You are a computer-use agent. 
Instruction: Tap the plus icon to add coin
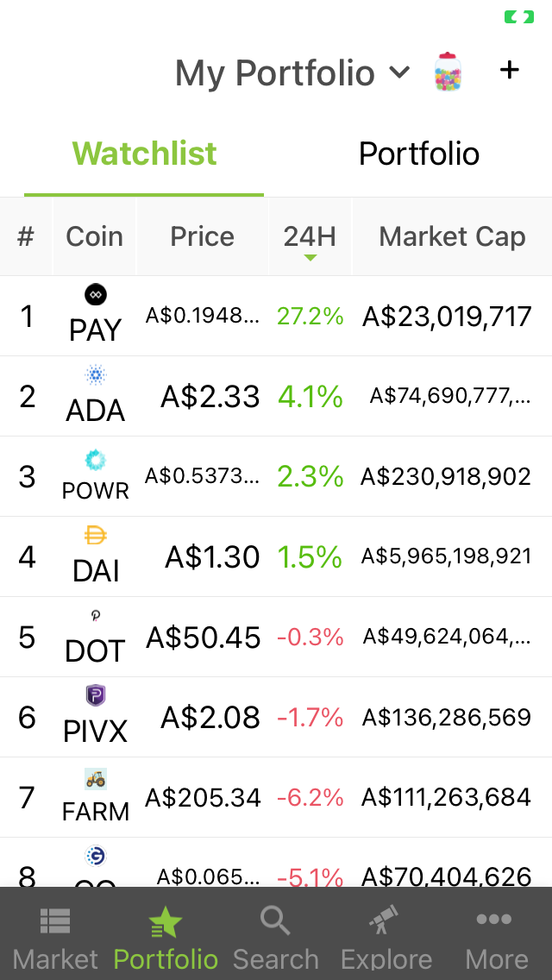point(510,70)
